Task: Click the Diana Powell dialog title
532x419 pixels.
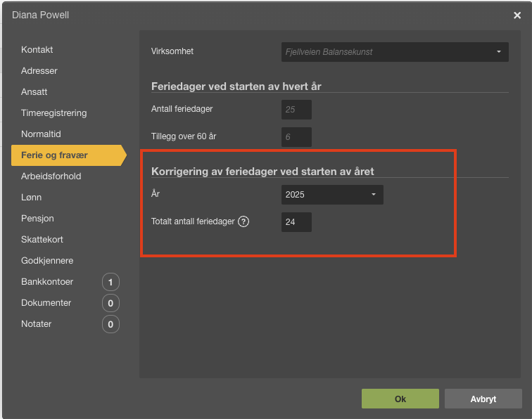Action: [x=40, y=15]
